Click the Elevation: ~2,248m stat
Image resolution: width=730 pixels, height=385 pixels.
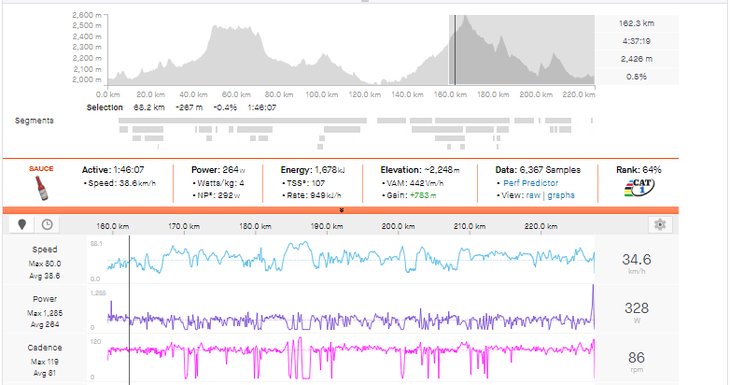420,170
